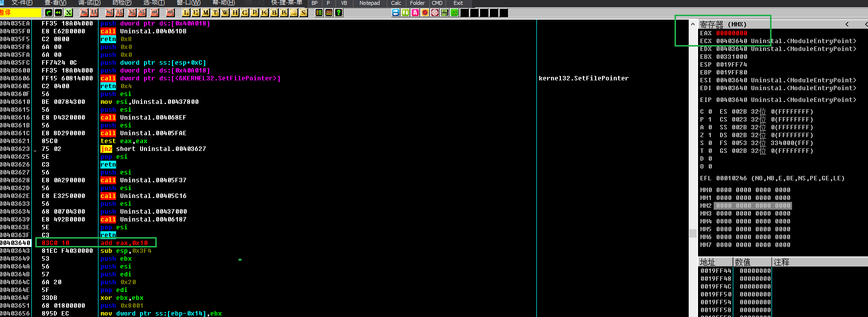Screen dimensions: 868x317
Task: Click the VB shortcut button
Action: 344,3
